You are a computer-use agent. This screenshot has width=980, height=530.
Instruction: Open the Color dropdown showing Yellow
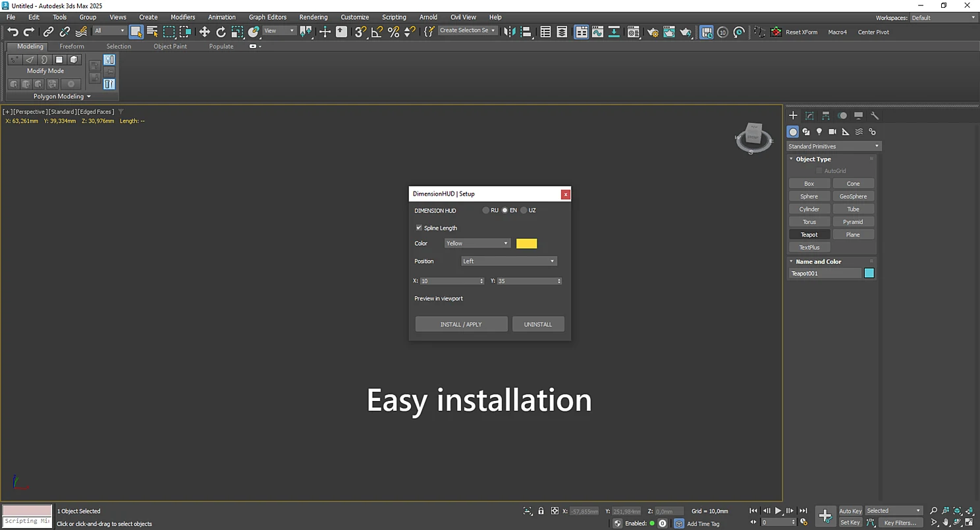tap(477, 244)
